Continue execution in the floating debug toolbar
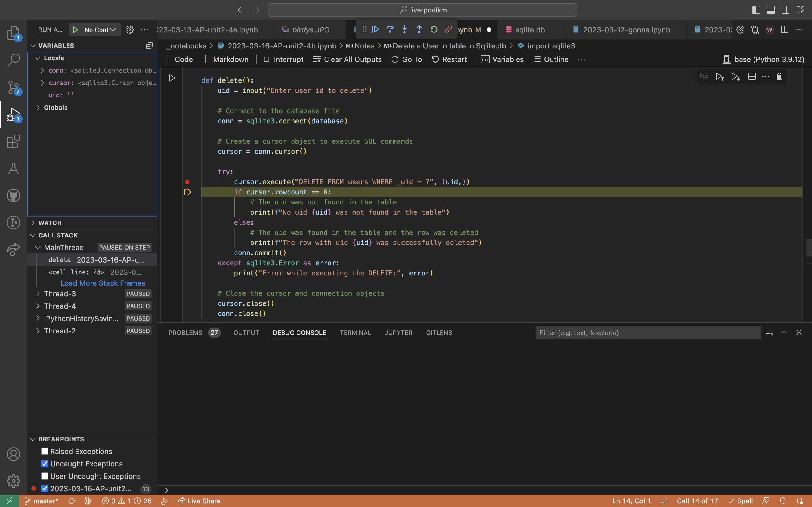The width and height of the screenshot is (812, 507). [375, 30]
